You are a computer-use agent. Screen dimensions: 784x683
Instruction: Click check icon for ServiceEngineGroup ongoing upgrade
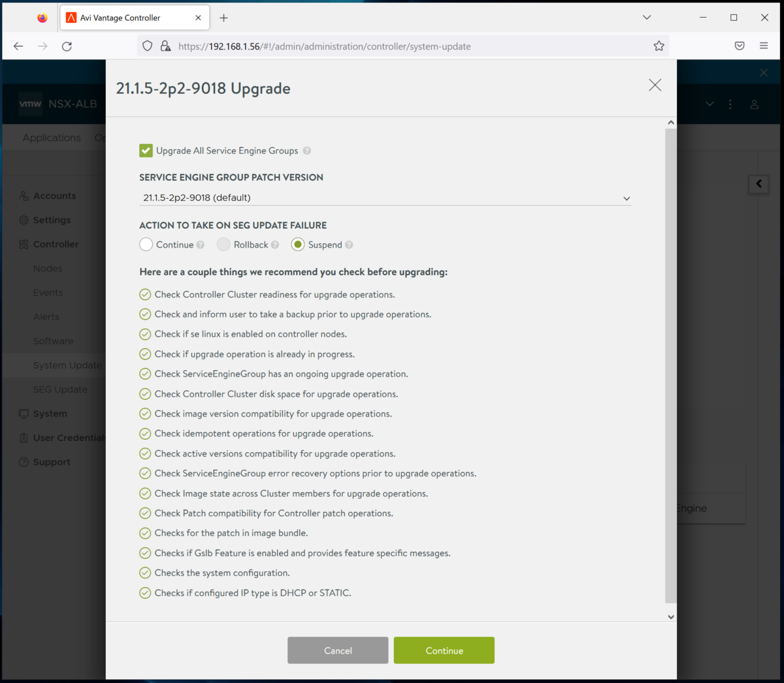(145, 374)
